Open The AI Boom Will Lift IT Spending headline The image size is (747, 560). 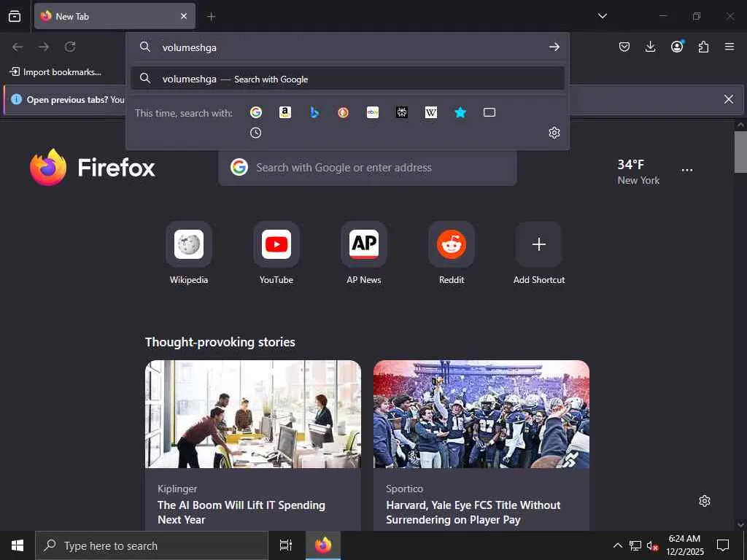tap(241, 513)
